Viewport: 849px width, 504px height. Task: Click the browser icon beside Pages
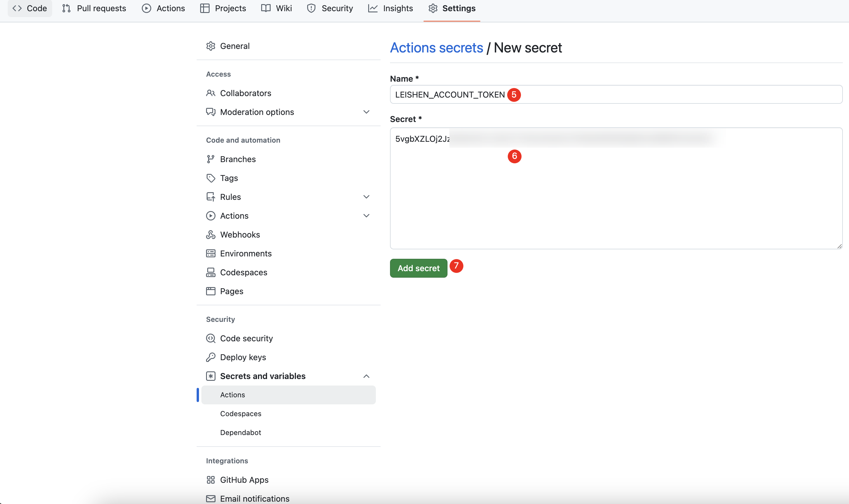click(x=210, y=291)
